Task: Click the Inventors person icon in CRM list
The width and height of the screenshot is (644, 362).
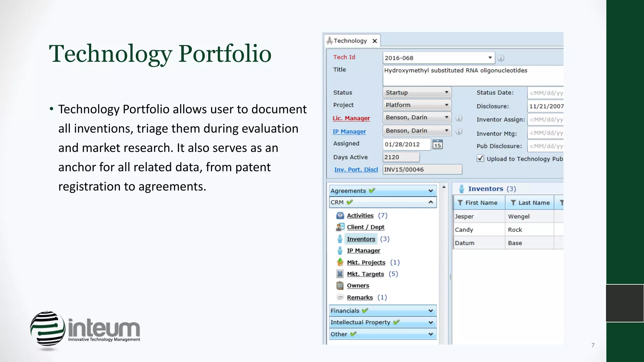Action: coord(340,239)
